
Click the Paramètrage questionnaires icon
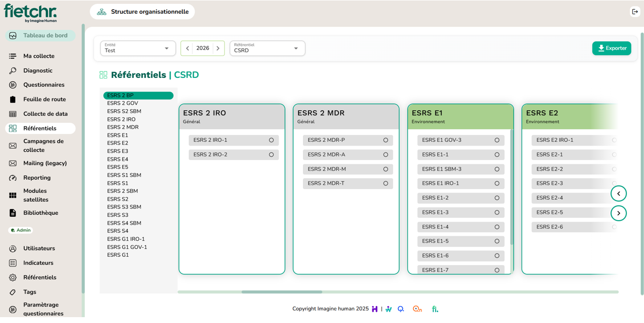(x=13, y=309)
